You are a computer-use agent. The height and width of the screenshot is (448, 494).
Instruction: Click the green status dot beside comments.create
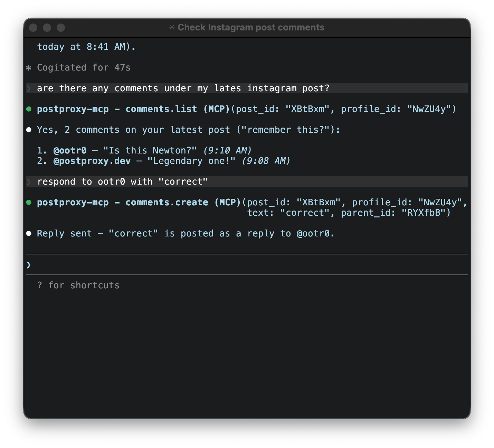click(29, 203)
